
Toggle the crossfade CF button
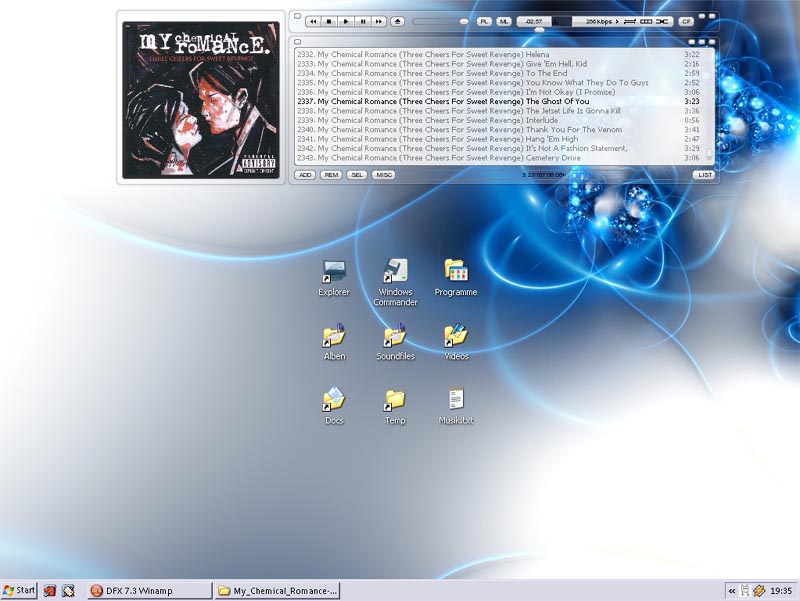tap(686, 21)
